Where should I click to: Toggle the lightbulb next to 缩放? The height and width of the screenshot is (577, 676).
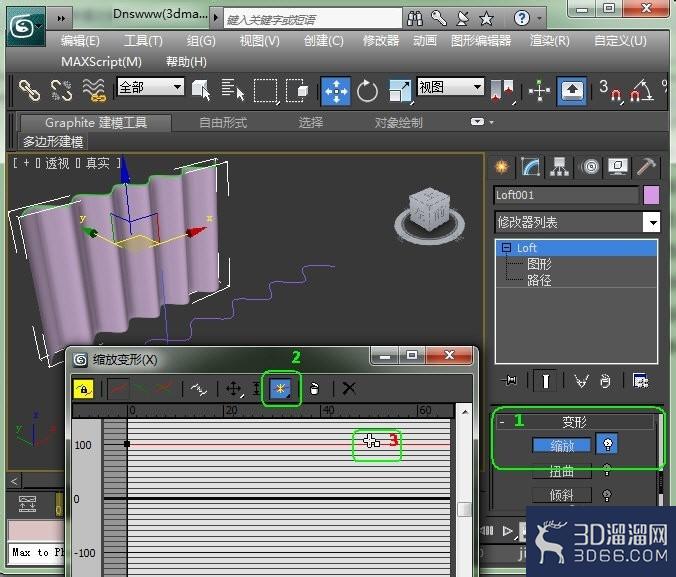click(x=607, y=444)
